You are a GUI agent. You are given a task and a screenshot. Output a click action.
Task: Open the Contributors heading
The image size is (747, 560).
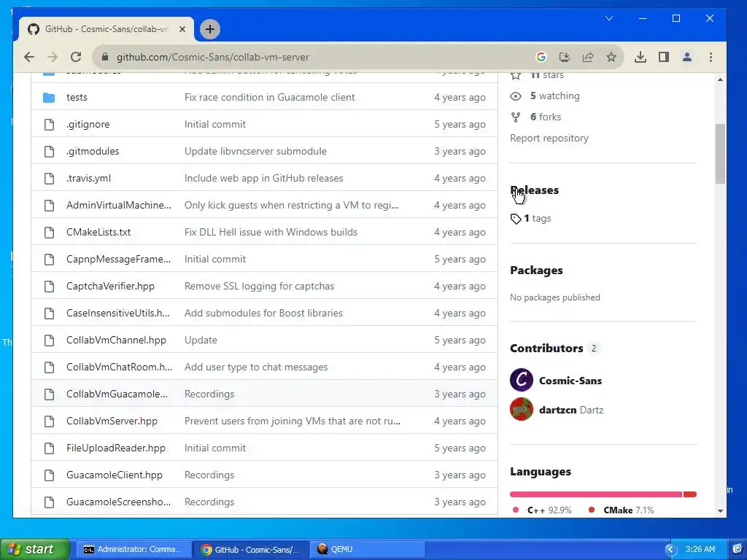tap(546, 349)
